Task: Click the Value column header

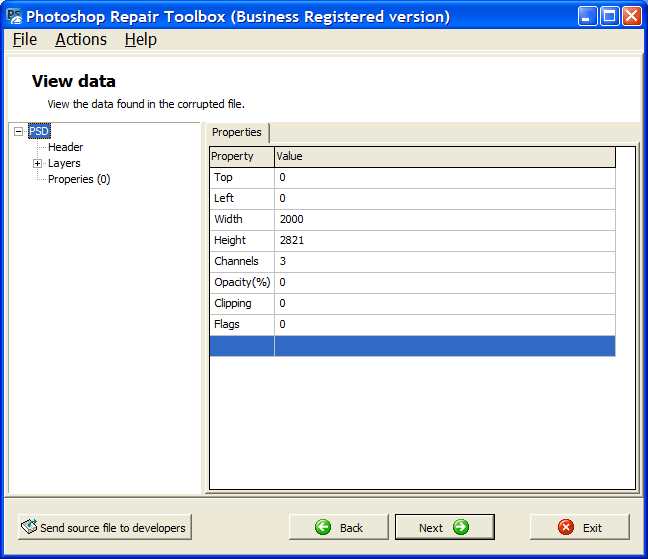Action: tap(445, 157)
